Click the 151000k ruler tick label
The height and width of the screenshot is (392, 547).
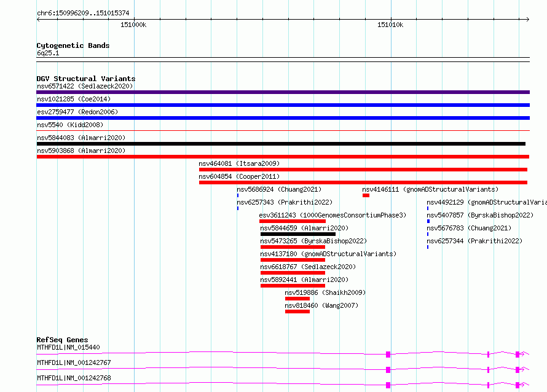pos(133,25)
